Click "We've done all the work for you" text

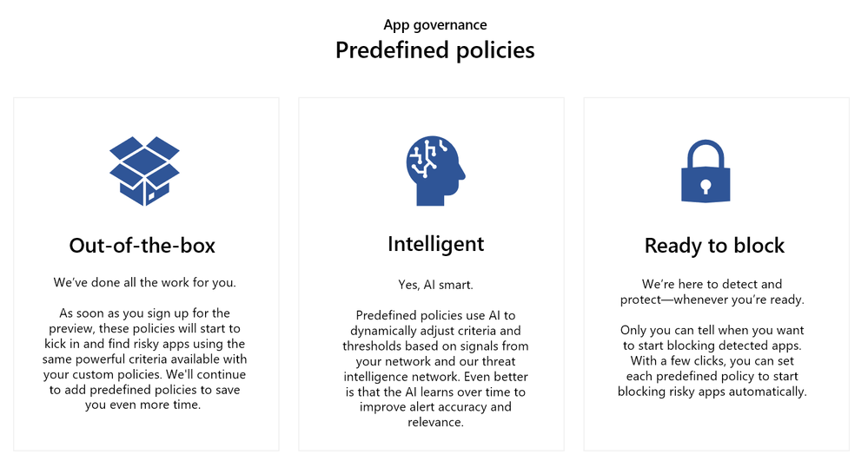click(x=144, y=283)
